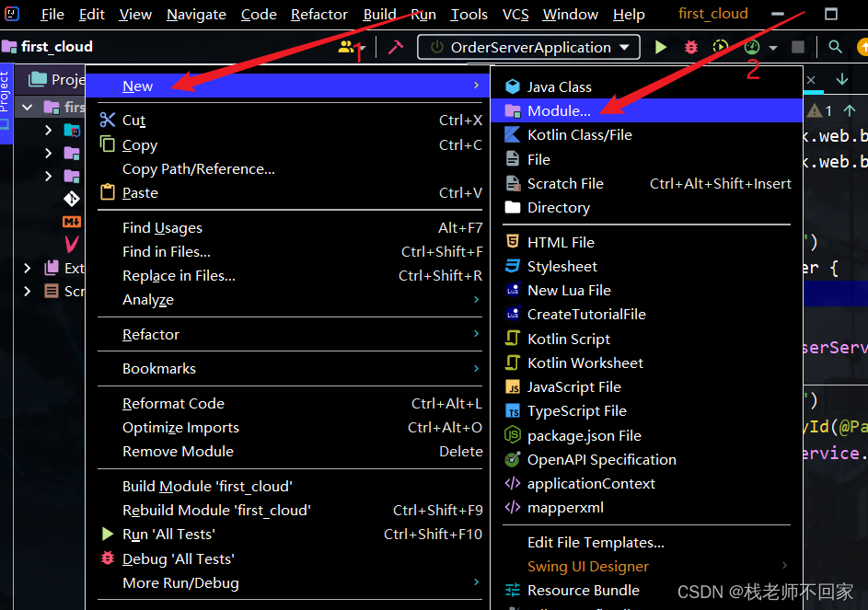Expand More Run/Debug submenu
Viewport: 868px width, 610px height.
[x=288, y=583]
